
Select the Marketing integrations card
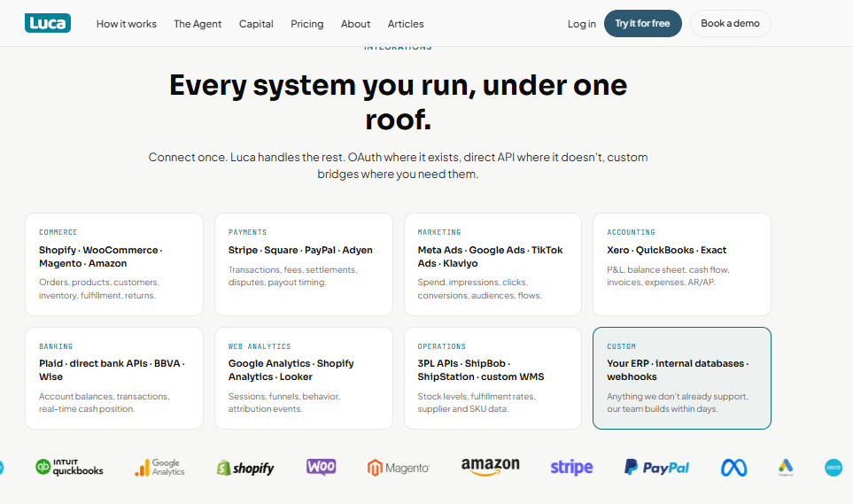tap(492, 264)
